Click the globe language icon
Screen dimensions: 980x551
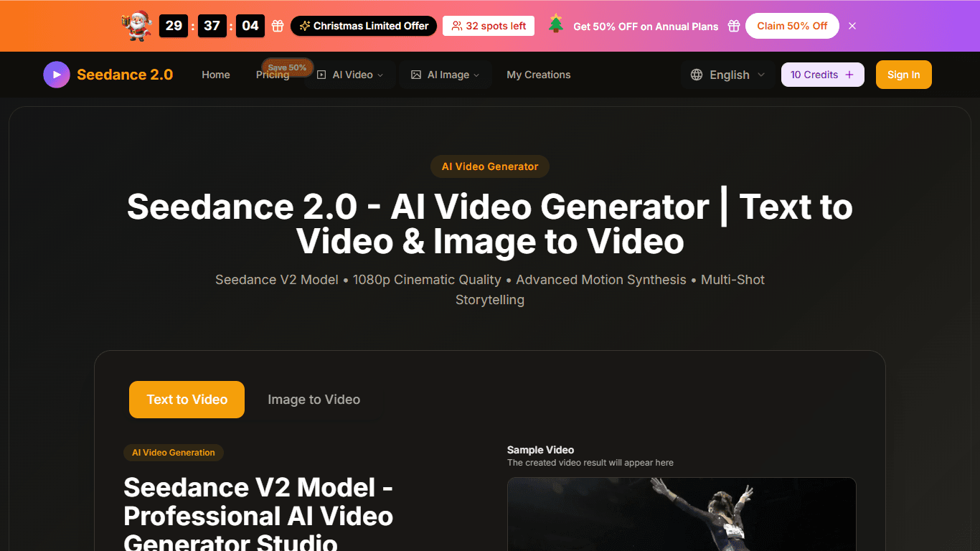pos(697,75)
